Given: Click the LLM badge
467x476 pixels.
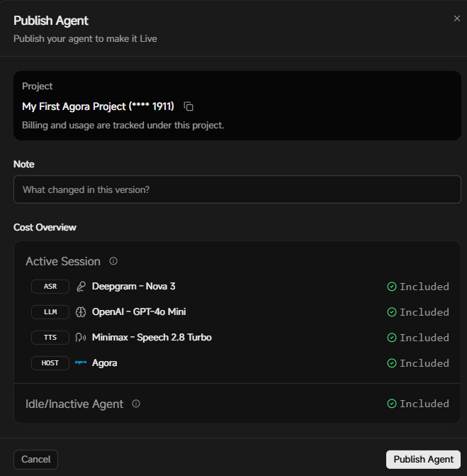Looking at the screenshot, I should click(50, 311).
